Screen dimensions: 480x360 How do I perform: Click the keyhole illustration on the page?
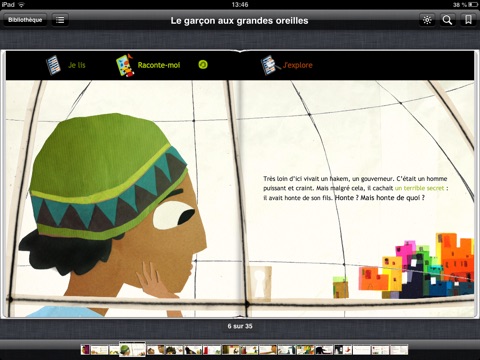pos(259,283)
